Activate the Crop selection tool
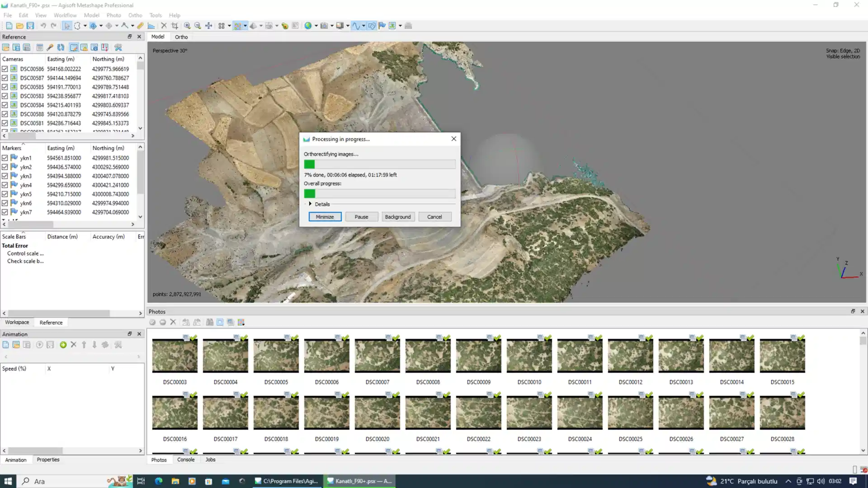This screenshot has height=488, width=868. [175, 26]
